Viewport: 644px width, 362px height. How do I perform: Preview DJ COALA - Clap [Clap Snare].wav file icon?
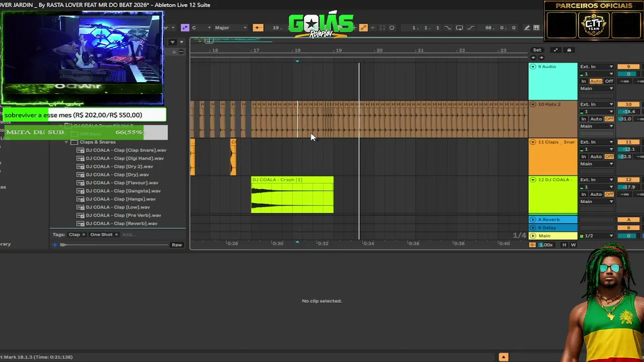tap(80, 150)
